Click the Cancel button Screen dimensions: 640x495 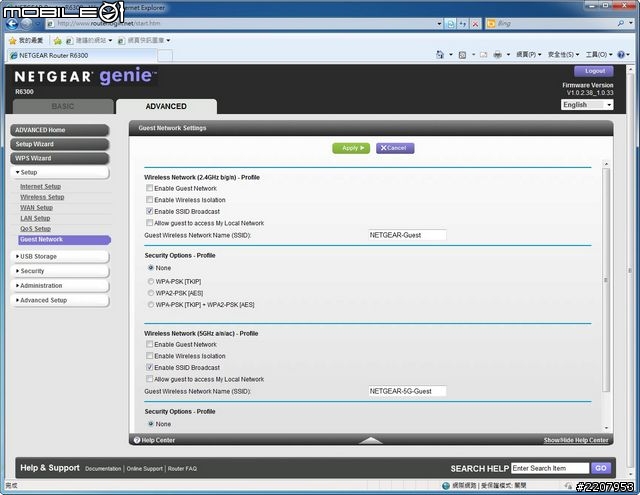[x=395, y=148]
